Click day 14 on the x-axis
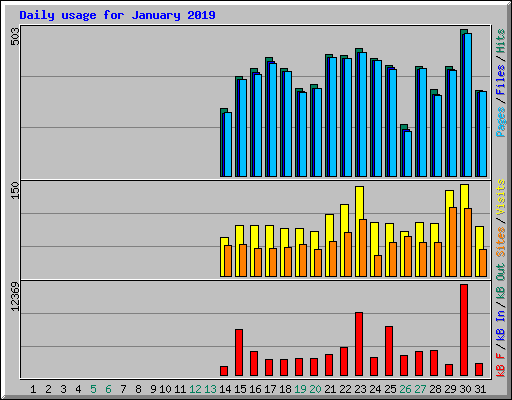The width and height of the screenshot is (512, 400). (x=225, y=389)
